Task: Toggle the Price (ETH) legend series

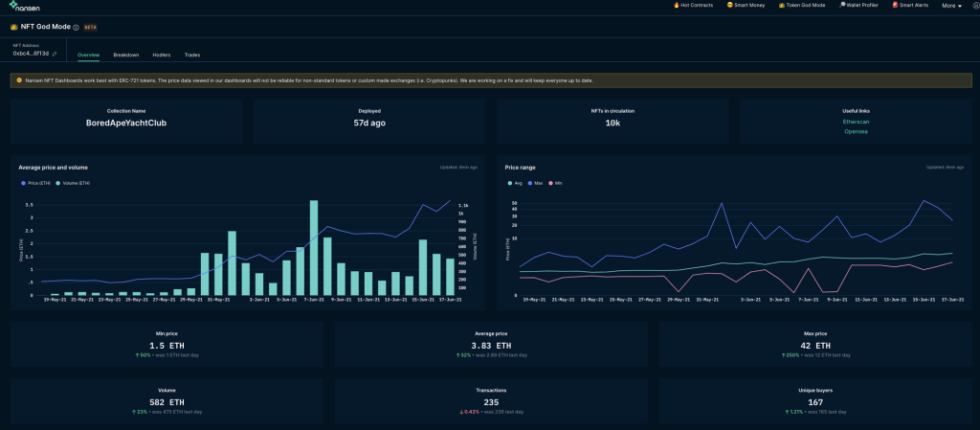Action: [x=34, y=183]
